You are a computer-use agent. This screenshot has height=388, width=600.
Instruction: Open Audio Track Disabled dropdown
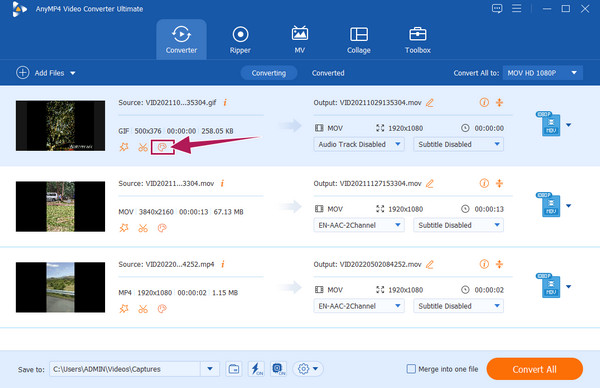359,144
